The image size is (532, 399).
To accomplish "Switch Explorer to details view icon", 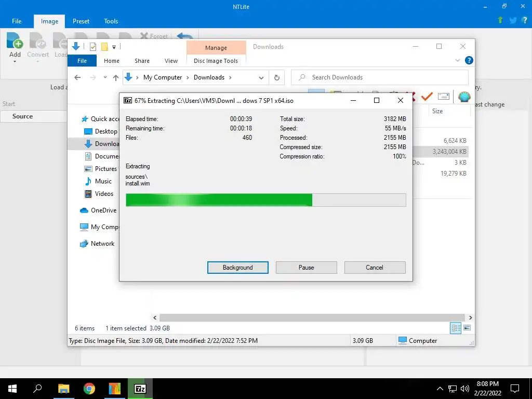I will [456, 328].
